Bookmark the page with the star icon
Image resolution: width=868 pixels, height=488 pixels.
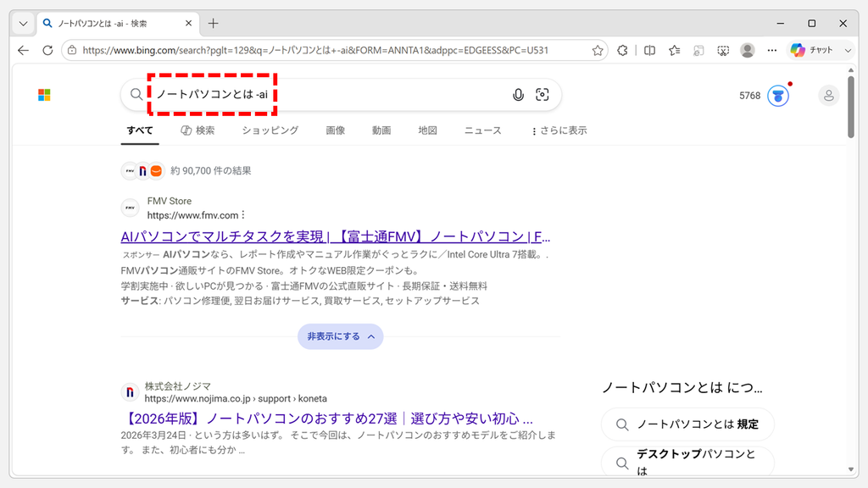[598, 50]
